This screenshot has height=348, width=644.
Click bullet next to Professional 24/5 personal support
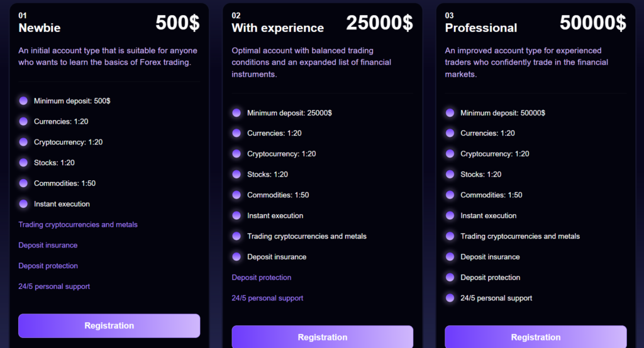(450, 298)
